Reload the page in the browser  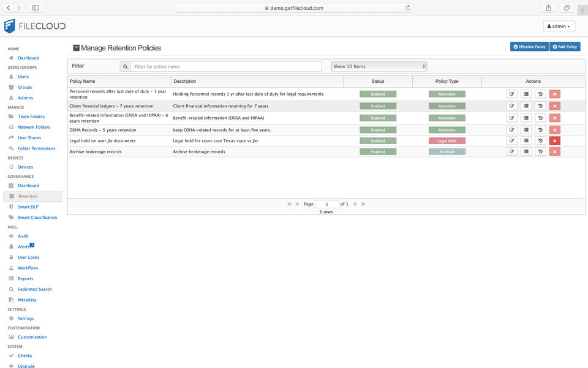pos(408,8)
